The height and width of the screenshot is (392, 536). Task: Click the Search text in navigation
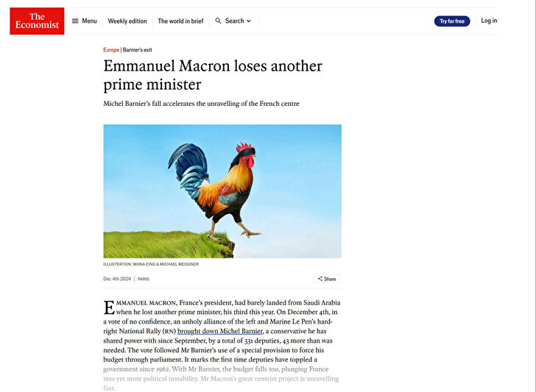pyautogui.click(x=234, y=21)
